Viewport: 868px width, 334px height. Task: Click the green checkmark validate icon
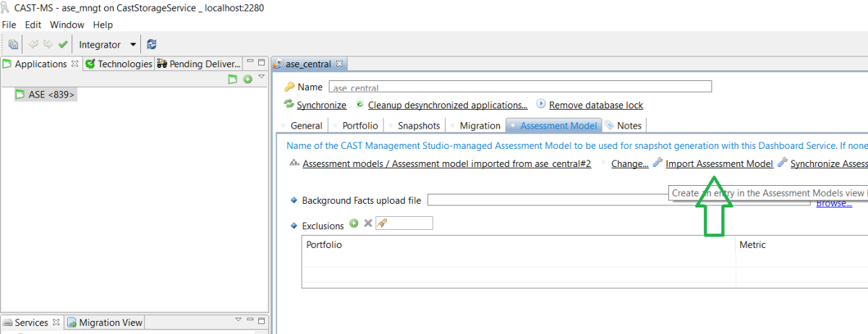pos(63,44)
